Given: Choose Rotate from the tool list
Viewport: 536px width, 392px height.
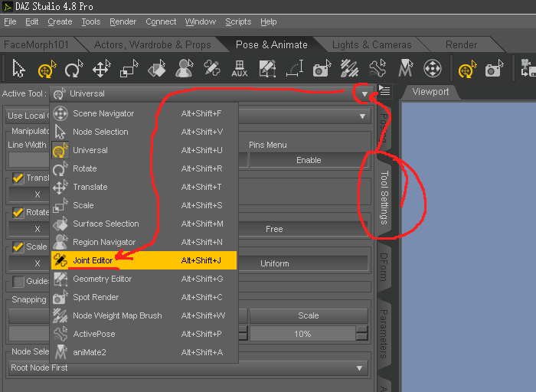Looking at the screenshot, I should pyautogui.click(x=144, y=169).
